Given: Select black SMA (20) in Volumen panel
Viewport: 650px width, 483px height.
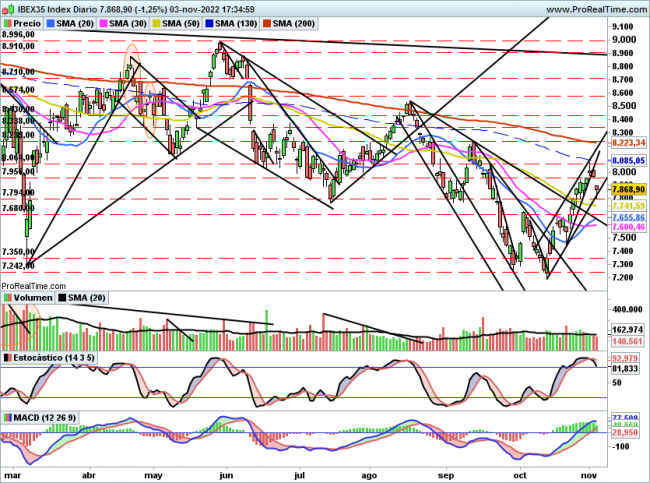Looking at the screenshot, I should click(x=82, y=298).
